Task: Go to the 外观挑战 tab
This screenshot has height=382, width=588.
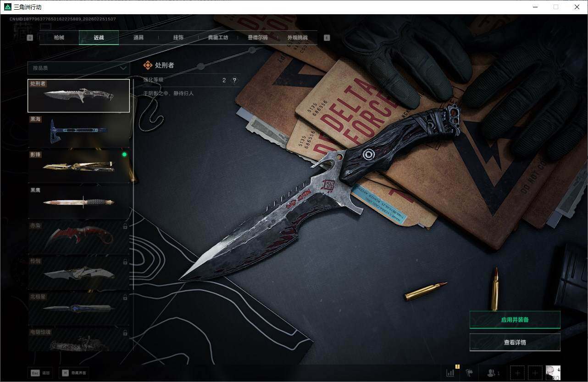Action: tap(297, 38)
